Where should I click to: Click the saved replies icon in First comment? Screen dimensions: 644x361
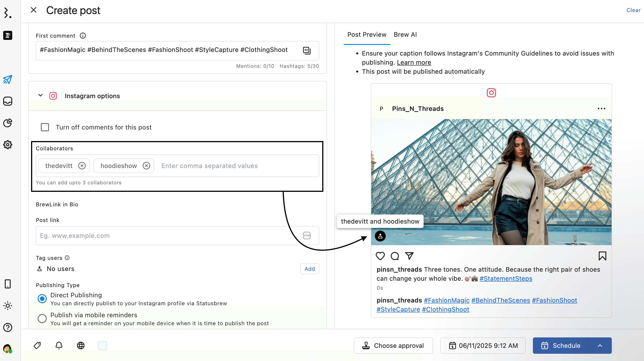pyautogui.click(x=307, y=51)
